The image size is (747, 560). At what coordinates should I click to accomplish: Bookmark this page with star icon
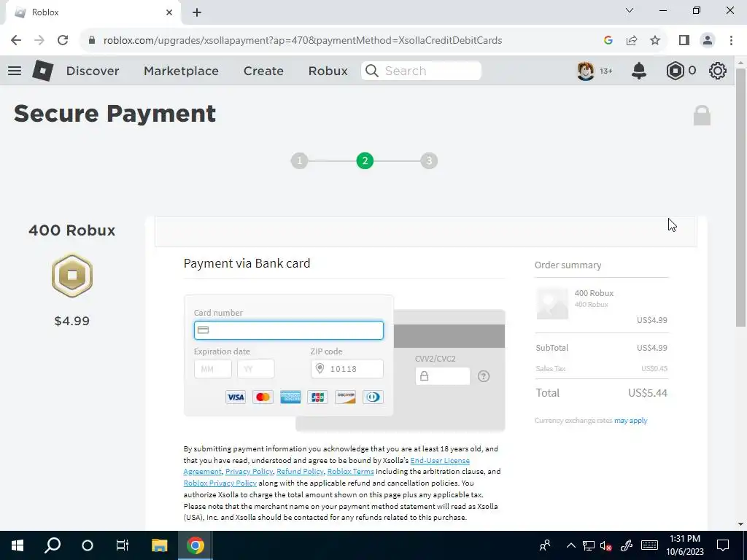tap(655, 40)
